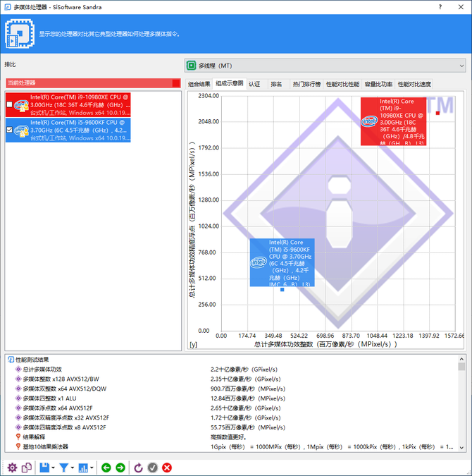Select the 12.84百万像素/秒 value
The image size is (472, 476).
click(x=248, y=398)
